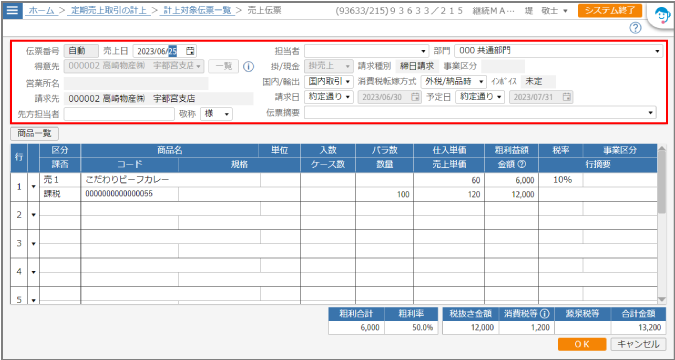Click 粗利率 value 50.0%
This screenshot has height=360, width=675.
pos(411,328)
